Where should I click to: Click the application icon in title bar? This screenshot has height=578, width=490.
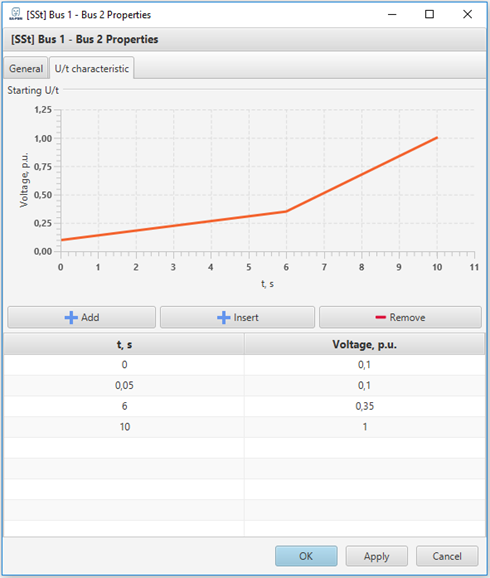point(15,14)
